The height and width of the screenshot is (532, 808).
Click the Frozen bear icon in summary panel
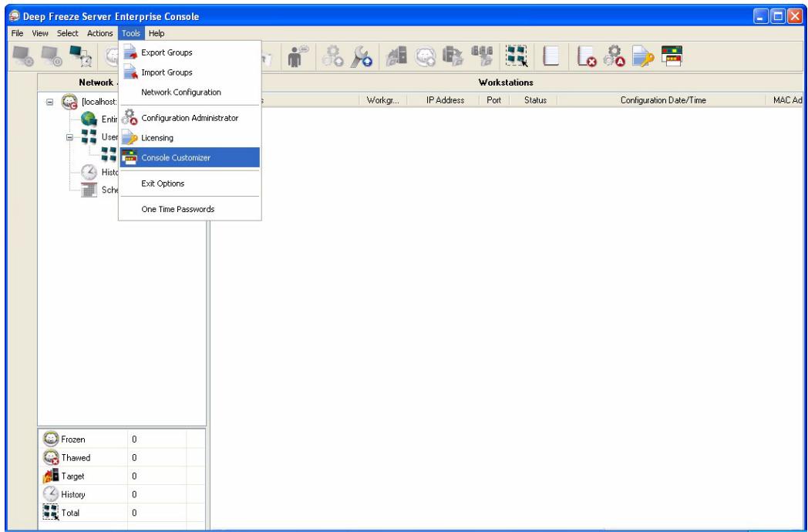point(51,439)
